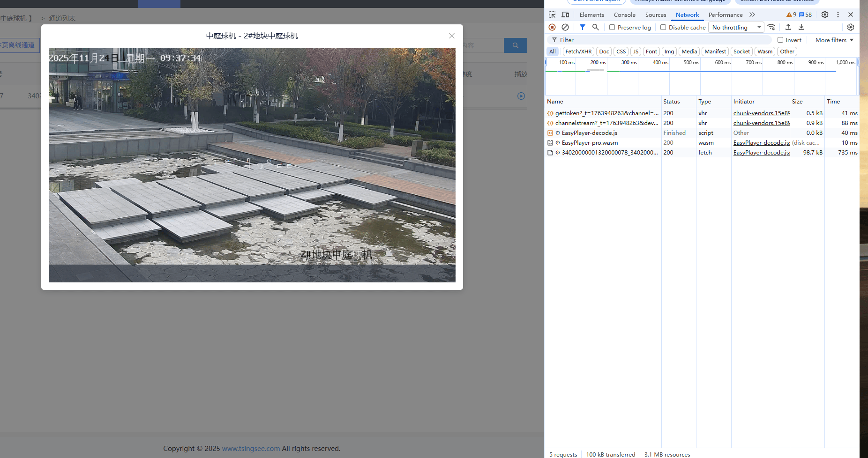The image size is (868, 458).
Task: Play the channel in the table row
Action: (521, 96)
